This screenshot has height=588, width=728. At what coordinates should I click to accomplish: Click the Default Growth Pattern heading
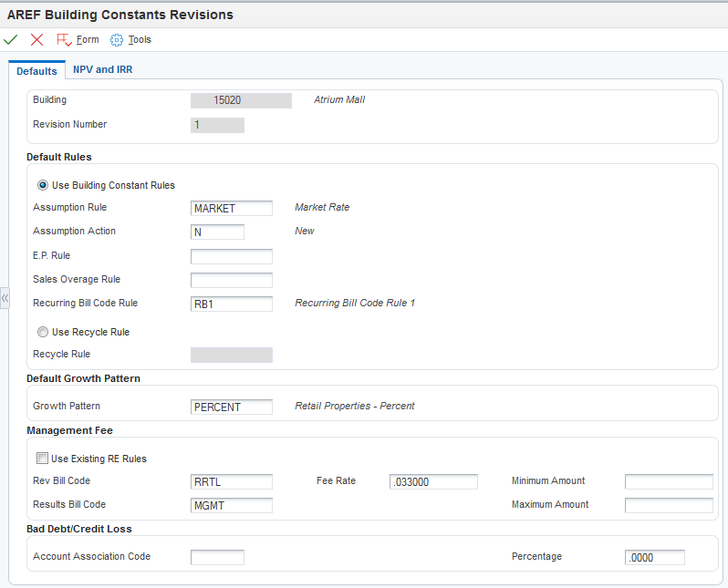pyautogui.click(x=83, y=378)
